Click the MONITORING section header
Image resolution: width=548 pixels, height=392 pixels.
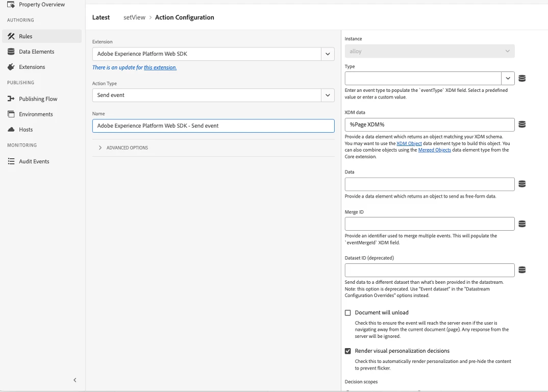(21, 145)
